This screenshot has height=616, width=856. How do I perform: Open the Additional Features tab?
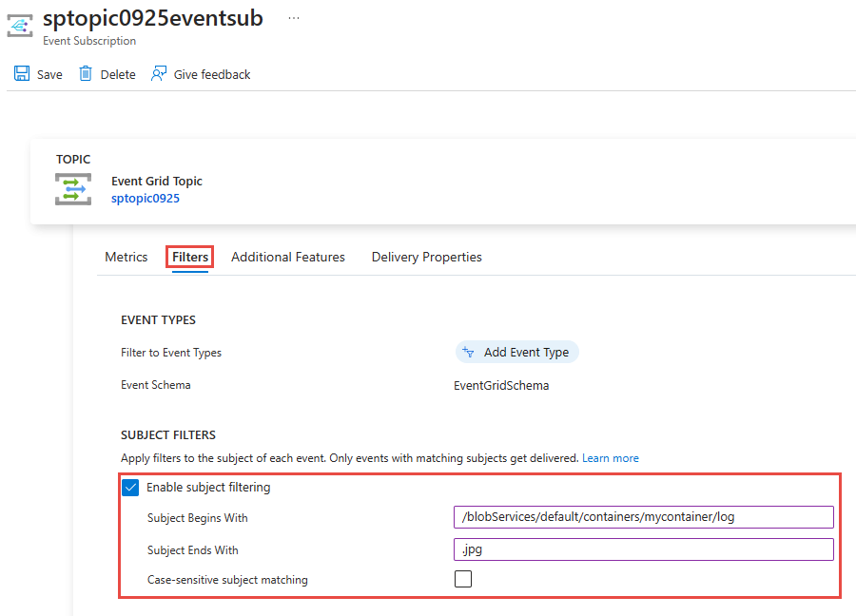[x=288, y=257]
